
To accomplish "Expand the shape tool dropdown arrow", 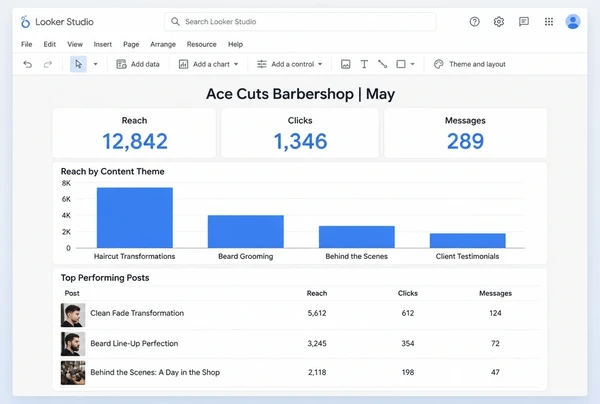I will 412,64.
